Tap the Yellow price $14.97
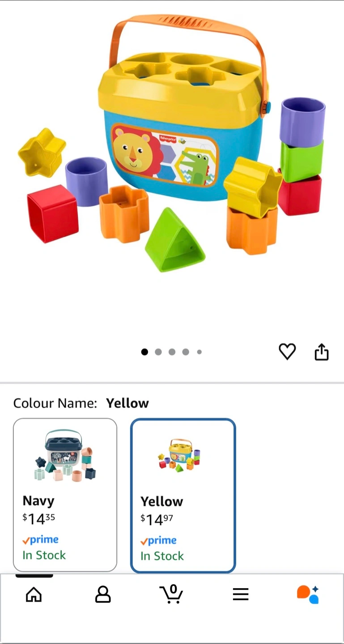The width and height of the screenshot is (344, 644). [157, 520]
